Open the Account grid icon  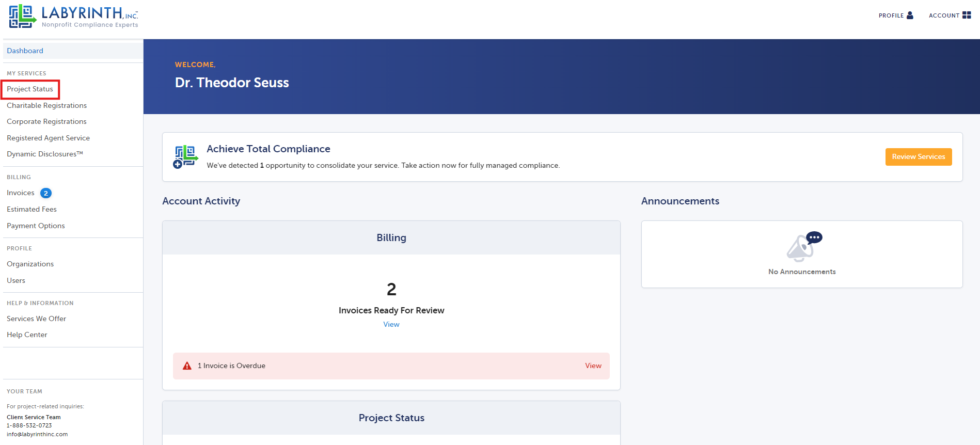click(967, 15)
